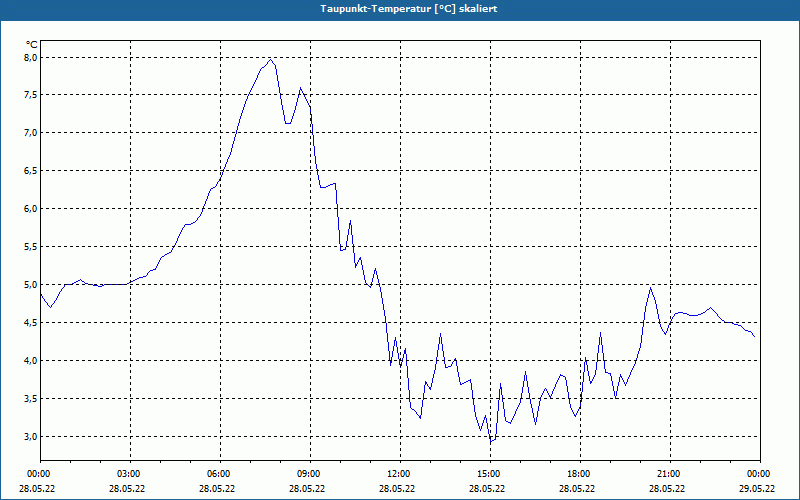The height and width of the screenshot is (500, 800).
Task: Click the 4,5 y-axis label
Action: 31,322
